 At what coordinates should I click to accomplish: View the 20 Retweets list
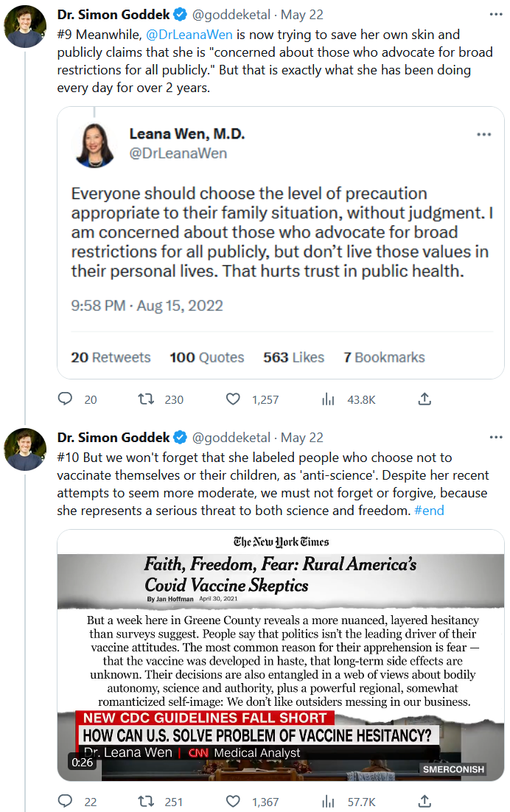coord(111,357)
